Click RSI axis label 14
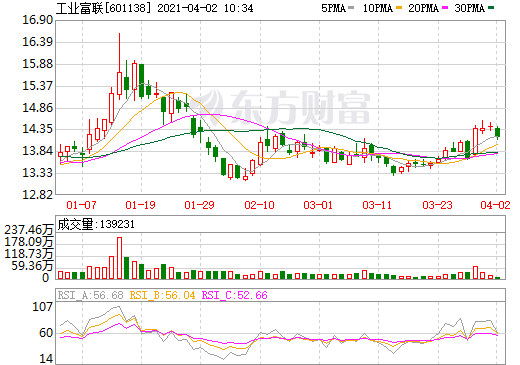 46,359
